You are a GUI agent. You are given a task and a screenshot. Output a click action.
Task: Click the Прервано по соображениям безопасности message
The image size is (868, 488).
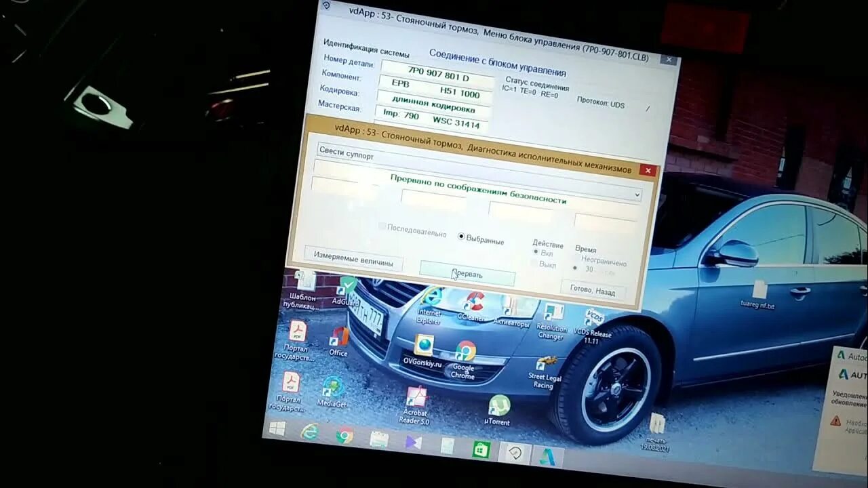point(477,188)
